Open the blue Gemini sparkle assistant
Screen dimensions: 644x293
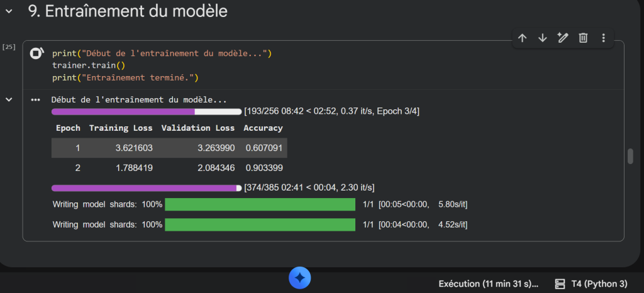click(300, 277)
